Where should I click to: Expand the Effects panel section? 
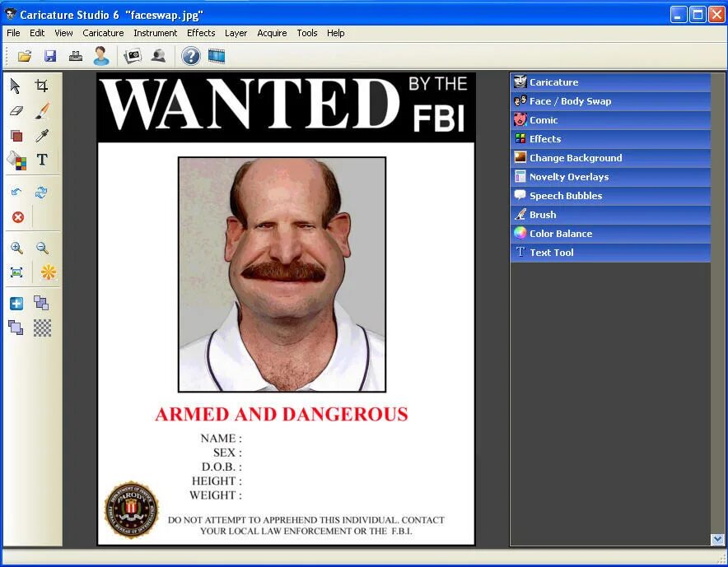pos(610,139)
